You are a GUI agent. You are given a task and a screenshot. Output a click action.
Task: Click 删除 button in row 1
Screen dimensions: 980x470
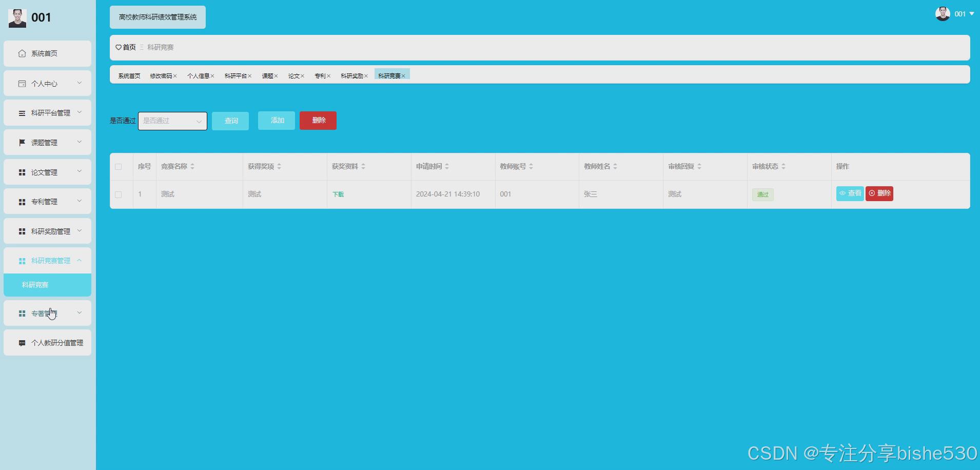click(879, 193)
